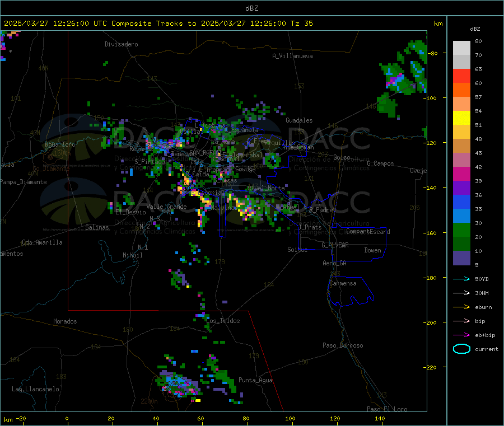This screenshot has width=504, height=426.
Task: Click the CompantEscard map label
Action: [x=368, y=232]
